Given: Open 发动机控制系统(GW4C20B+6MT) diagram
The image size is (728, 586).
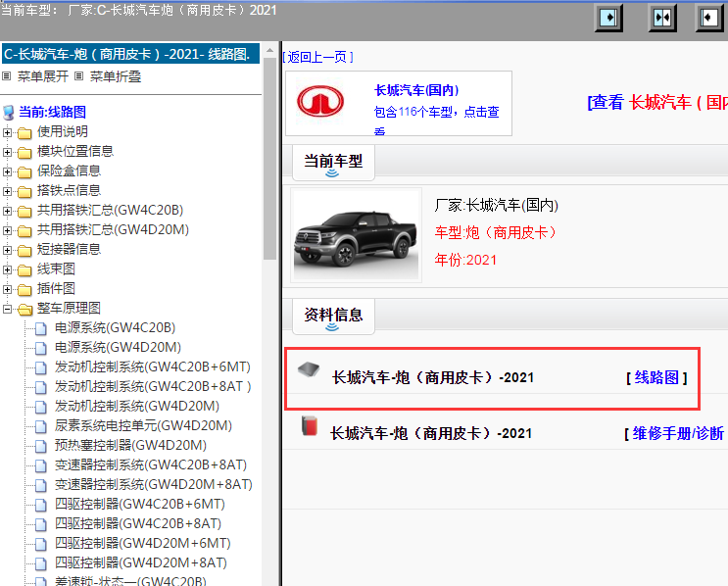Looking at the screenshot, I should point(153,366).
